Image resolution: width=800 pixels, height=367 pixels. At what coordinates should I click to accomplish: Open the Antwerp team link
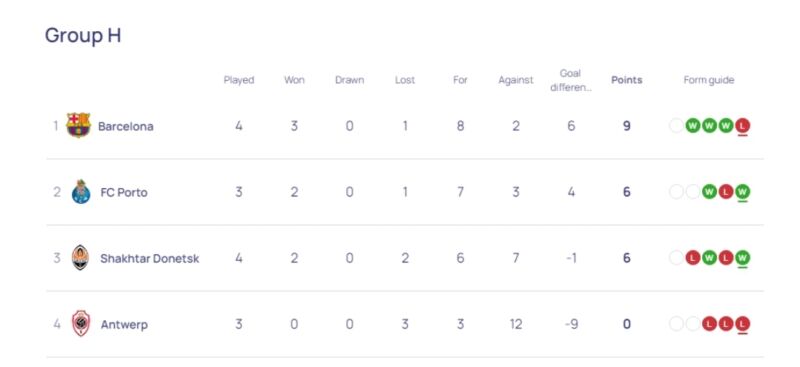click(x=124, y=325)
